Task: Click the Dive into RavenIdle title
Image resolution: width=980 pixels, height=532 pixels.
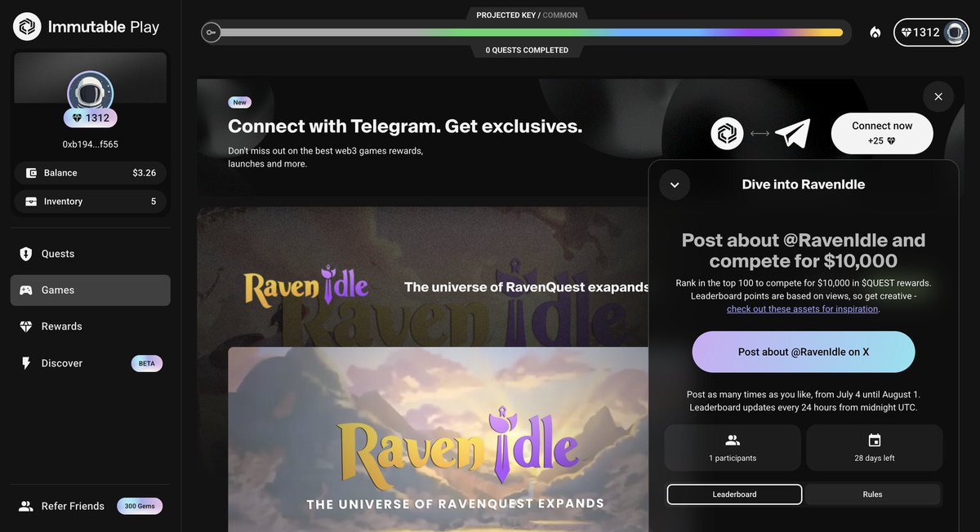Action: tap(804, 184)
